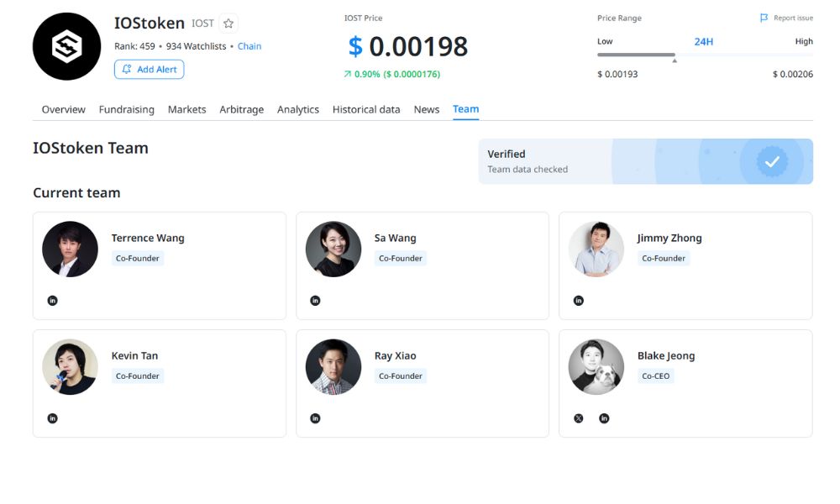This screenshot has height=504, width=840.
Task: Toggle the watchlist star next to IOST
Action: point(228,23)
